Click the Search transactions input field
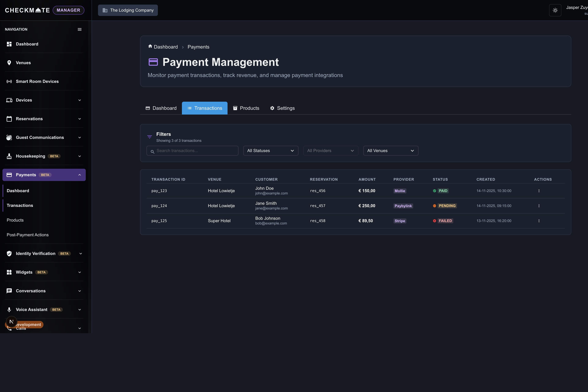Image resolution: width=588 pixels, height=392 pixels. coord(192,151)
